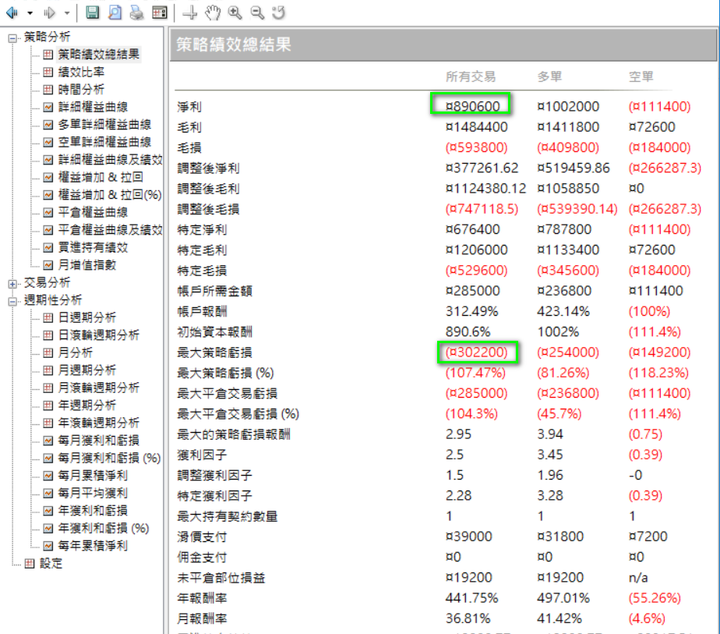Click the report settings table icon
This screenshot has height=634, width=720.
(x=159, y=13)
